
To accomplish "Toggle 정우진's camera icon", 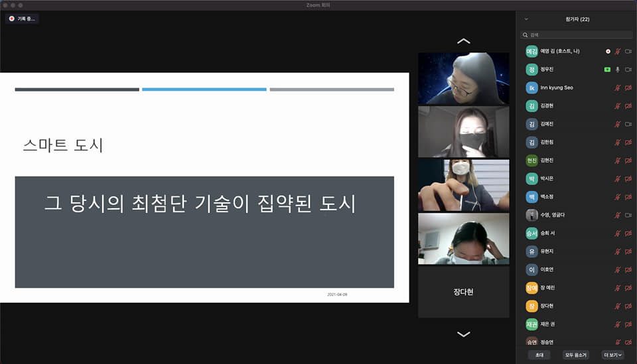I will [x=628, y=70].
